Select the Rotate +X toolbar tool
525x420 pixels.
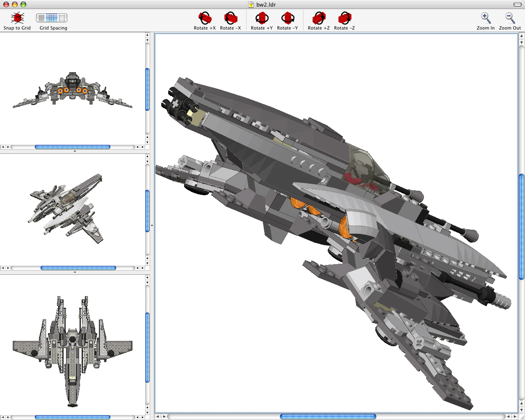pos(204,18)
